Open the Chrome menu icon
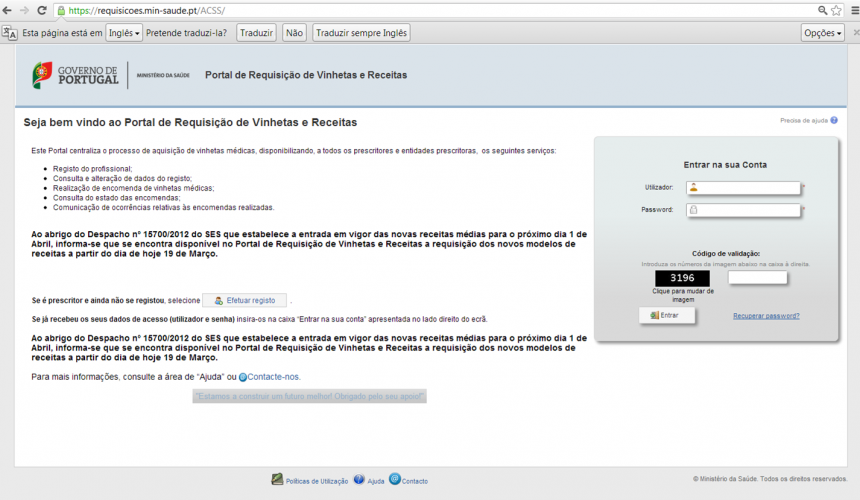This screenshot has width=860, height=500. pyautogui.click(x=852, y=10)
